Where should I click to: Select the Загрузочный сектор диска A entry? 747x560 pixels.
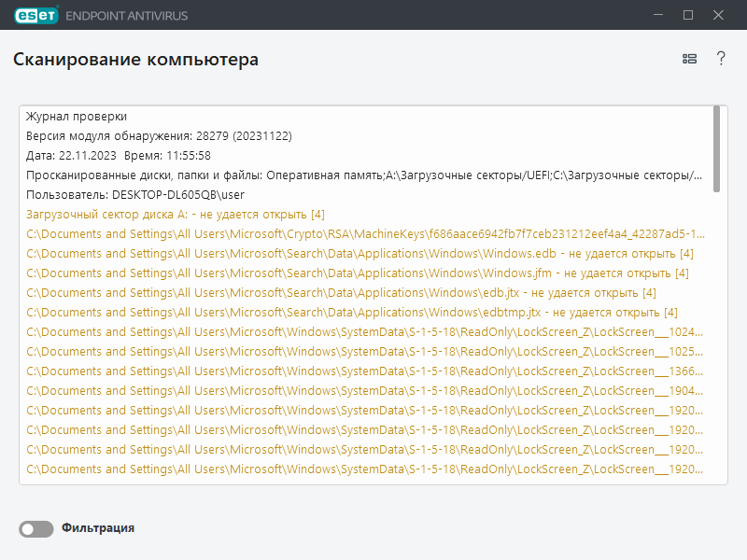tap(176, 215)
